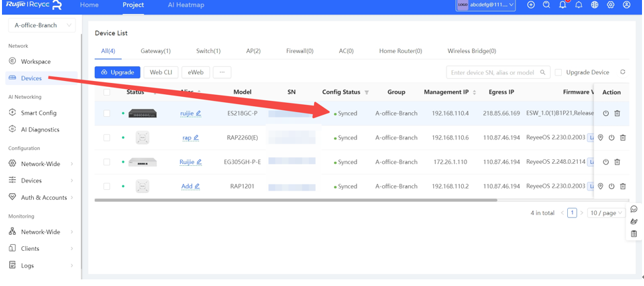Select the ES218GC-P row checkbox
The height and width of the screenshot is (286, 644).
[107, 113]
